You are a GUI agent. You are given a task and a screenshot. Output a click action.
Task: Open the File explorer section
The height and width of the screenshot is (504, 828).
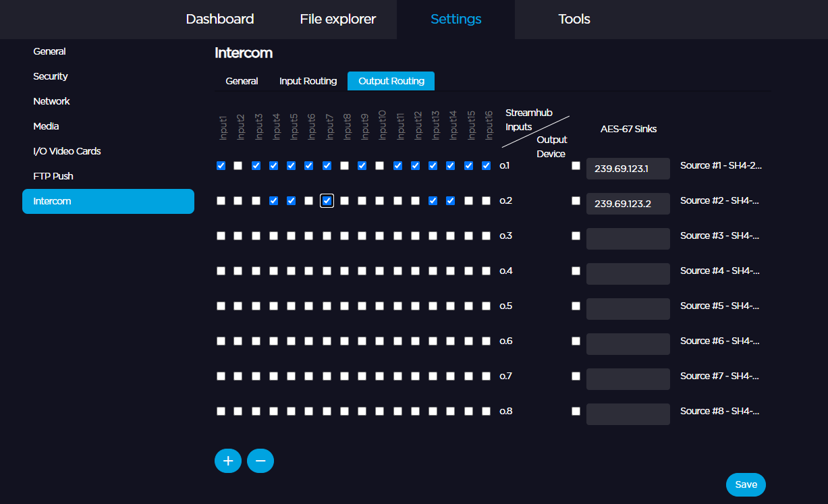(337, 19)
